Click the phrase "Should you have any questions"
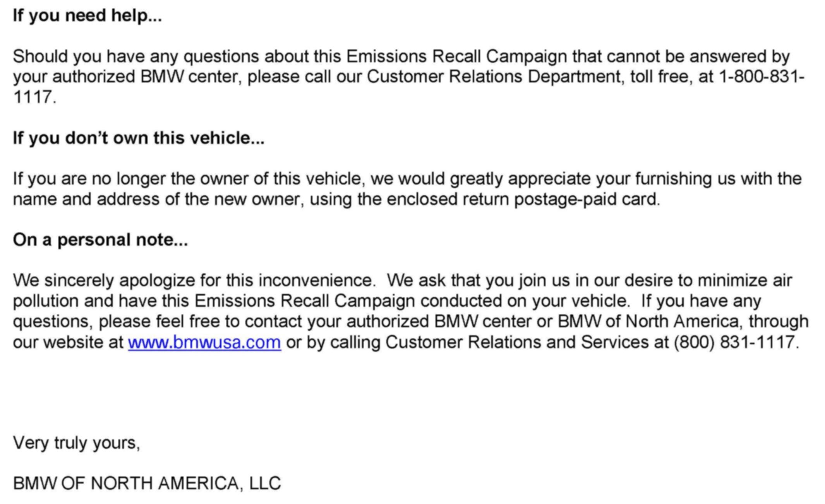The height and width of the screenshot is (504, 825). pos(135,56)
